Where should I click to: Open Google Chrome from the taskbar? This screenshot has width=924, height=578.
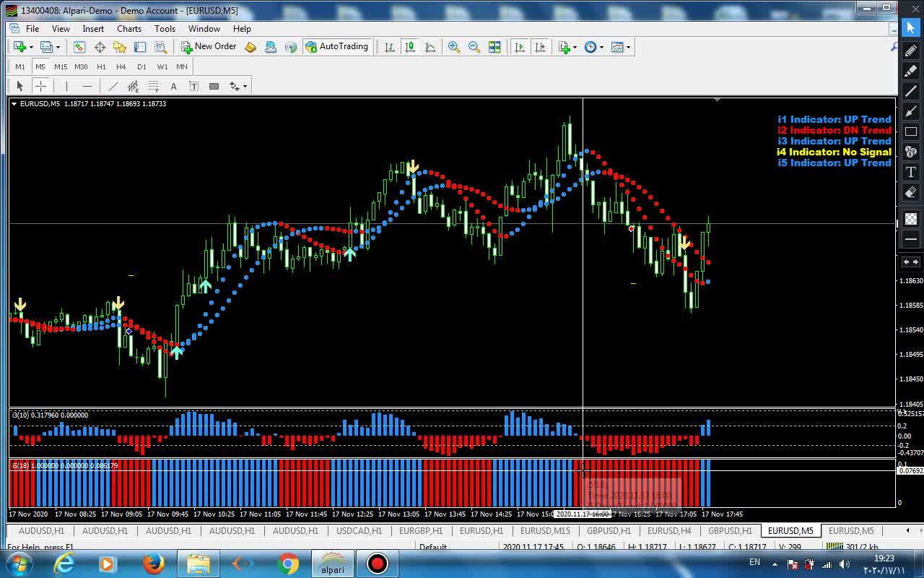[x=287, y=564]
